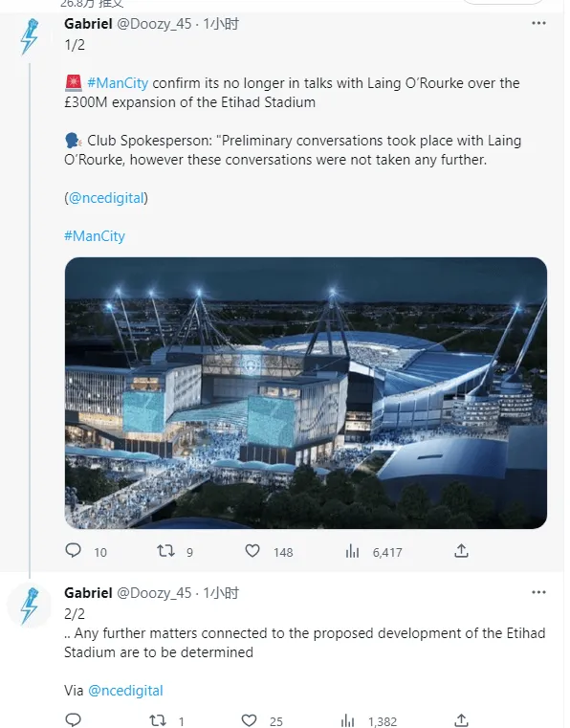View analytics showing 1,382 views

(x=347, y=721)
